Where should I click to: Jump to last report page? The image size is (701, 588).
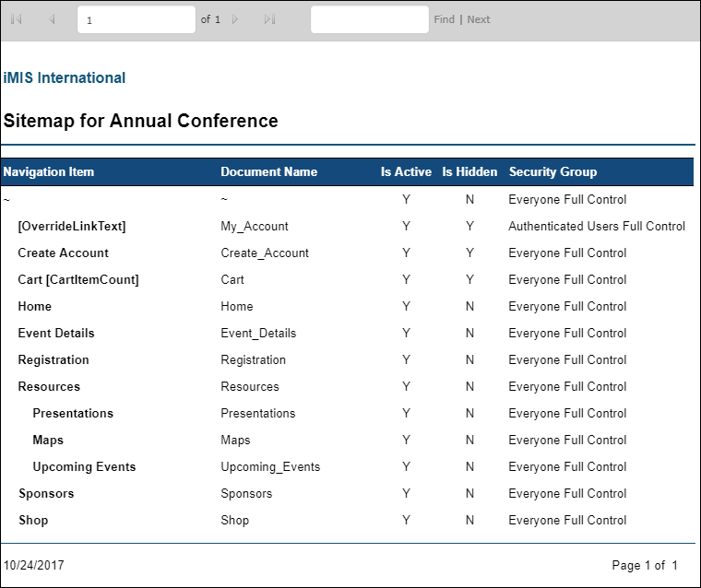(x=269, y=19)
